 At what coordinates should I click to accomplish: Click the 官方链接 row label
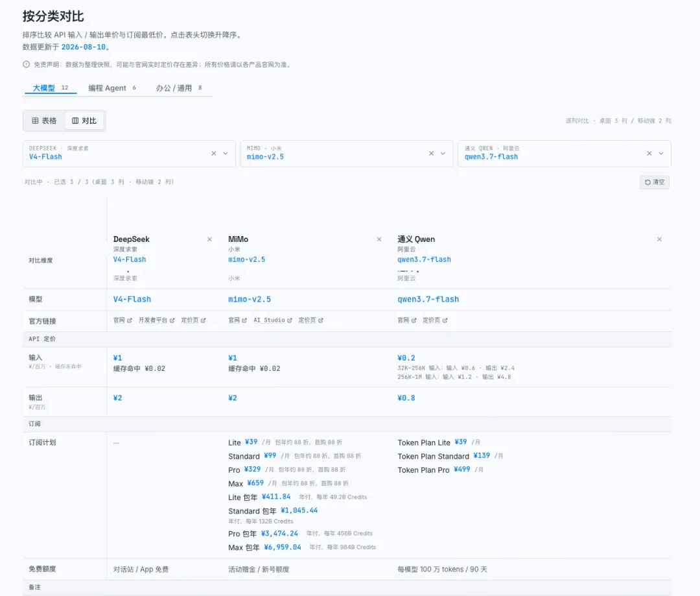42,321
